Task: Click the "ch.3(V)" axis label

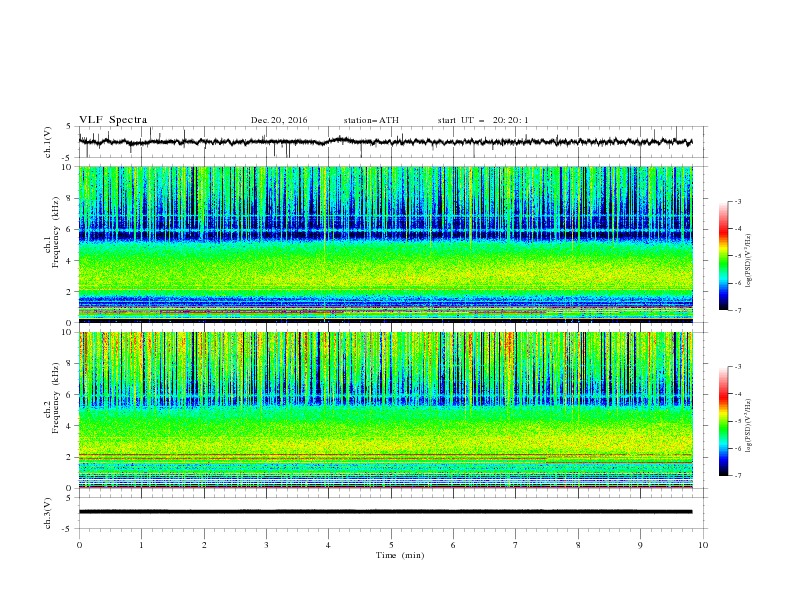Action: pyautogui.click(x=48, y=513)
